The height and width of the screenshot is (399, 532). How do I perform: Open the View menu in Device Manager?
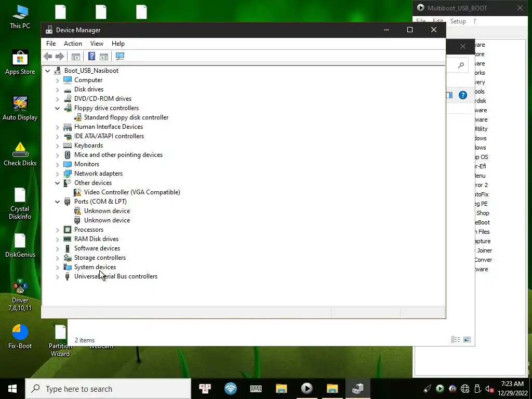tap(97, 44)
